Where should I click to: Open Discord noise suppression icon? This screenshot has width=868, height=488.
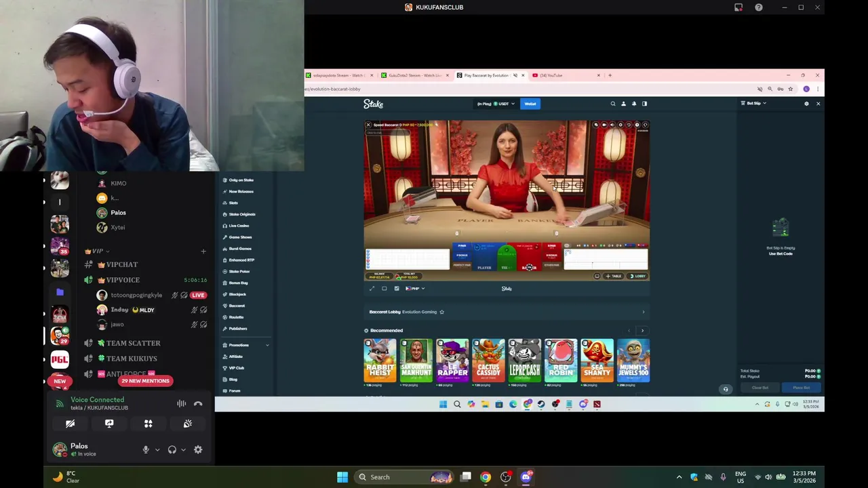pyautogui.click(x=181, y=403)
